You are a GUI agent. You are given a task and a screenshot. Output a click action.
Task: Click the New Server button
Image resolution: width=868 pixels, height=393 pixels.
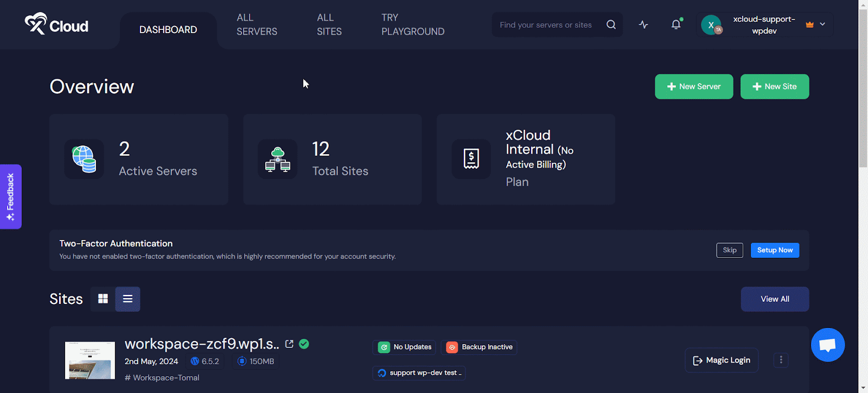click(x=694, y=87)
